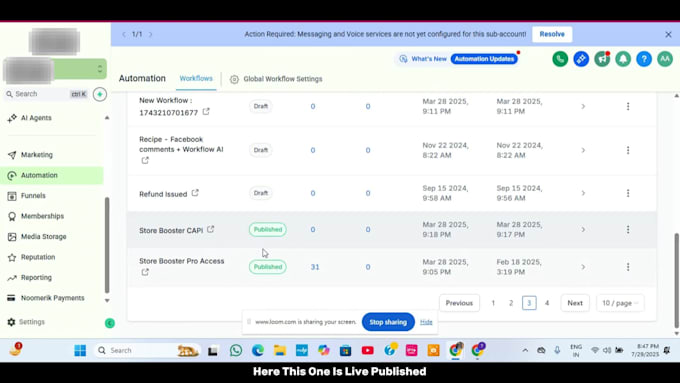Open Funnels in sidebar
The width and height of the screenshot is (680, 383).
[x=52, y=196]
